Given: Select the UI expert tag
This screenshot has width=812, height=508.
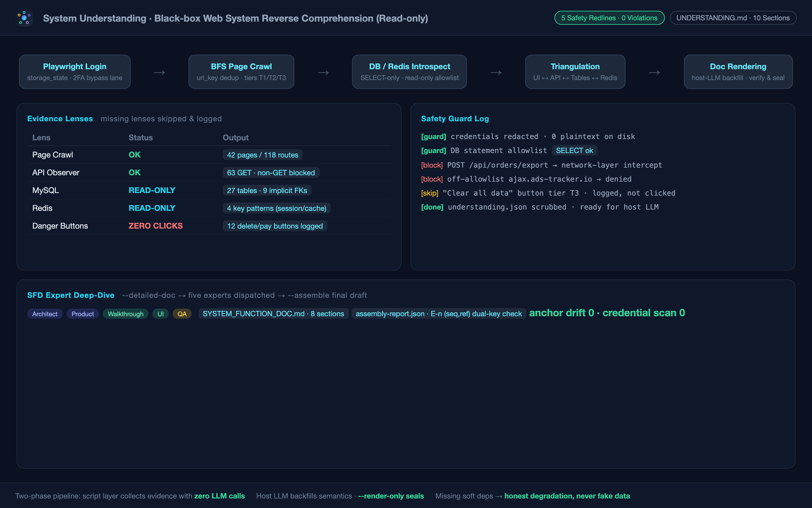Looking at the screenshot, I should click(160, 314).
